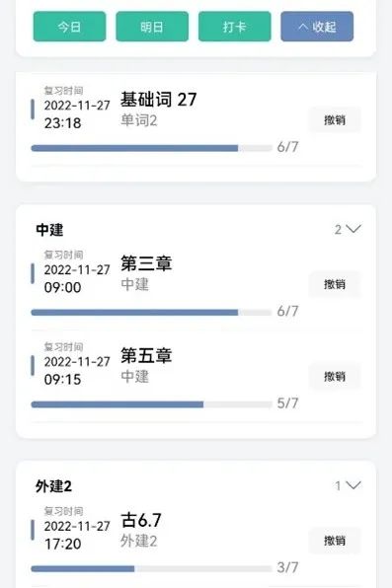Collapse the 中建 group chevron

[x=353, y=229]
